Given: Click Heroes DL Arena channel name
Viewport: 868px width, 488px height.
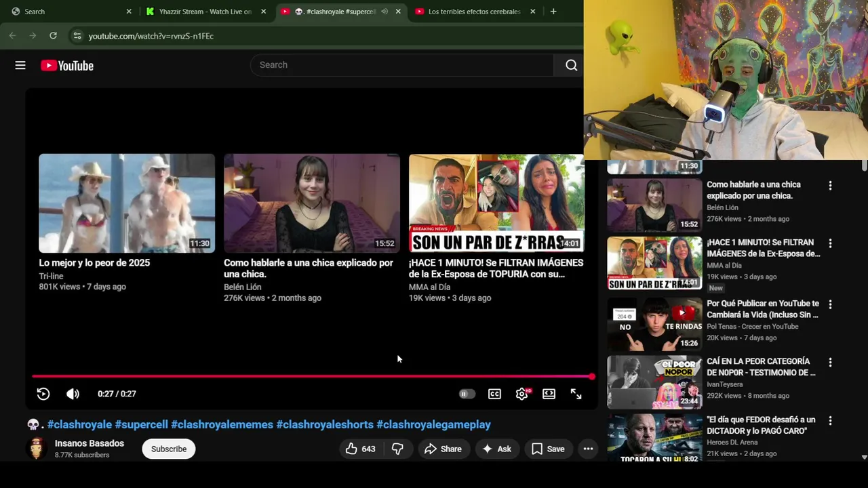Looking at the screenshot, I should (x=732, y=443).
